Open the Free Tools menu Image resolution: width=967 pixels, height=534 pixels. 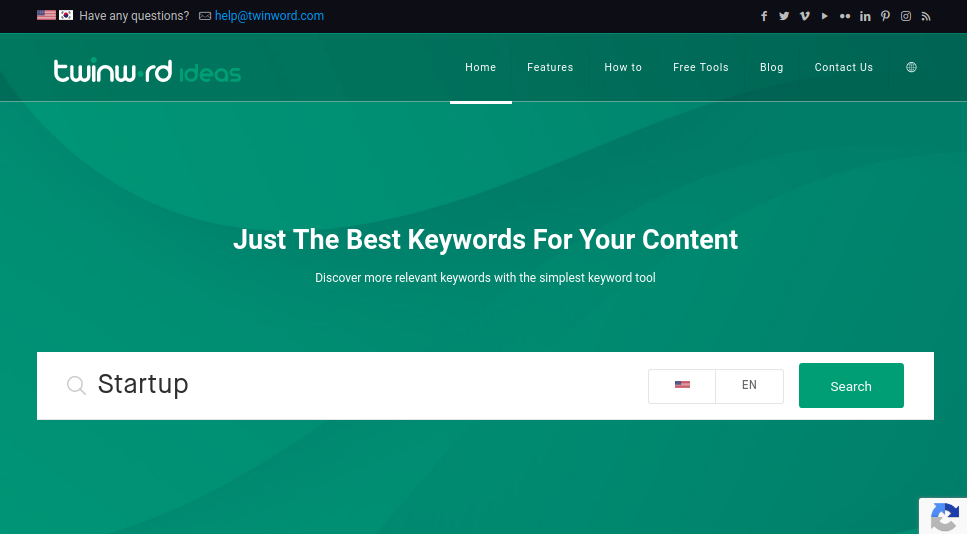point(701,67)
